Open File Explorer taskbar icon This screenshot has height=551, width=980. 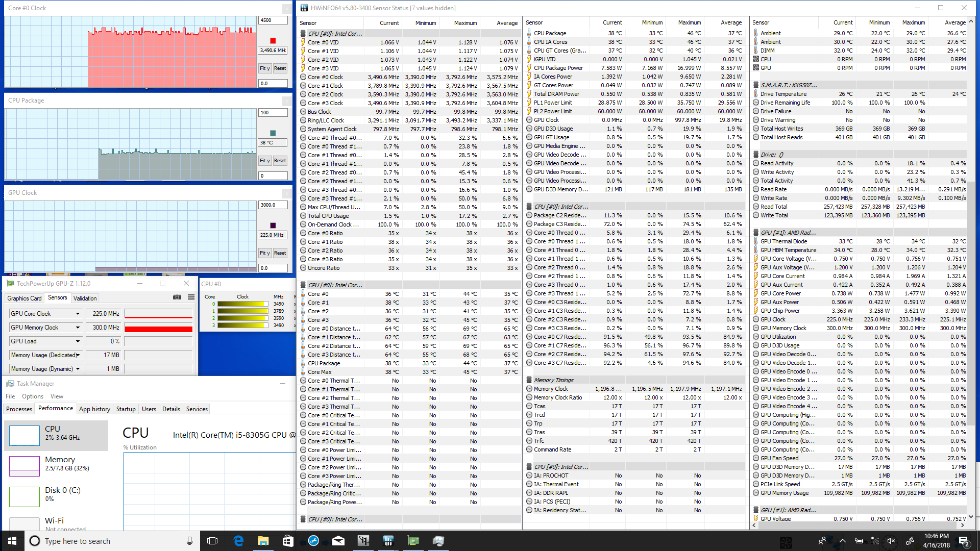[x=263, y=541]
